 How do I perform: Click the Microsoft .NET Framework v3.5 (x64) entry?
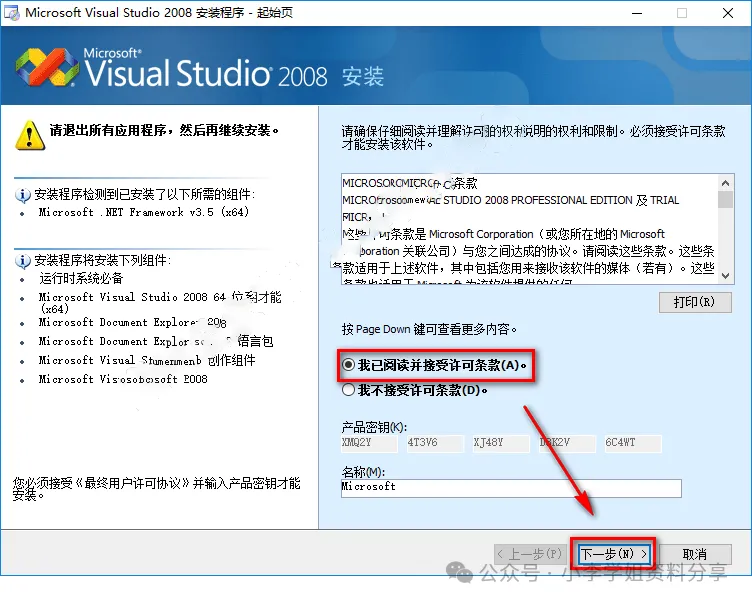tap(144, 212)
